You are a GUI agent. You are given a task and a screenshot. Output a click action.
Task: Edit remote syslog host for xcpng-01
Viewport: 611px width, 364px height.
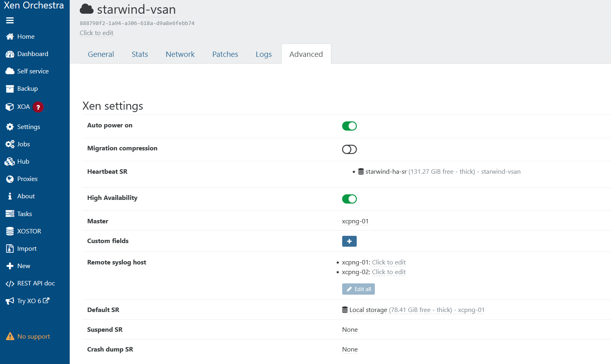(x=389, y=262)
